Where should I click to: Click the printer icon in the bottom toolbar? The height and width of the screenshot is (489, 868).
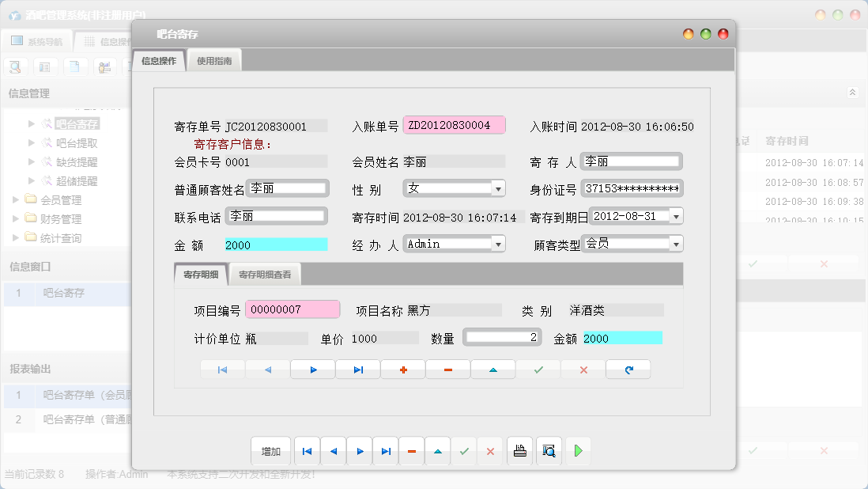coord(519,451)
